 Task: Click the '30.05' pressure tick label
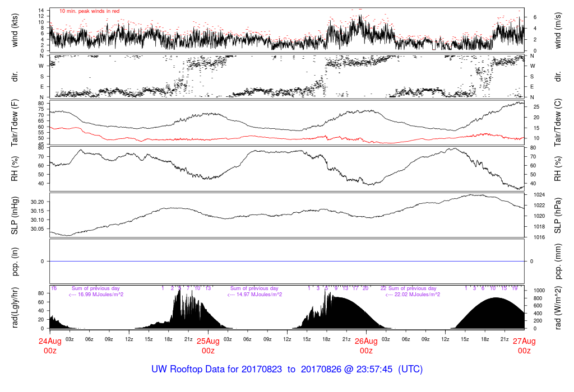pyautogui.click(x=38, y=229)
